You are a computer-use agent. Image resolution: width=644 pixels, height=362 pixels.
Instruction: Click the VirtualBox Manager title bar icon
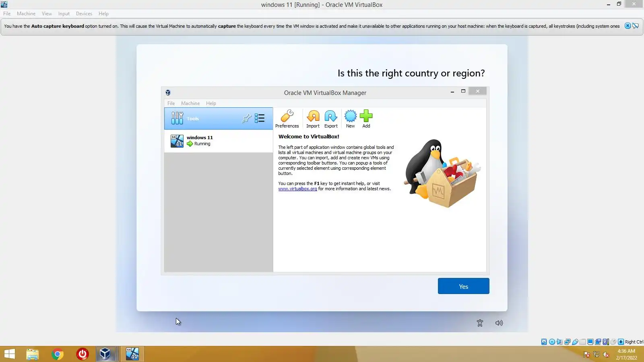168,93
